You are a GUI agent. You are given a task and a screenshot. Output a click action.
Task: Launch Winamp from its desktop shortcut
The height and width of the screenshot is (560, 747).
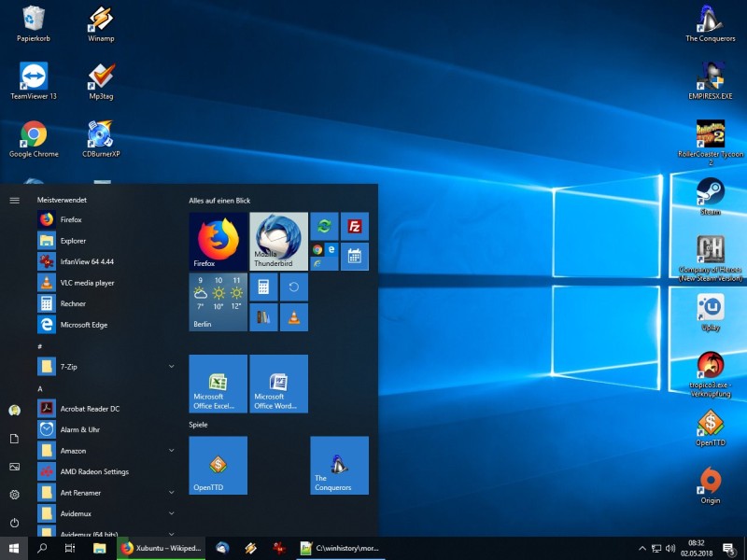coord(101,24)
